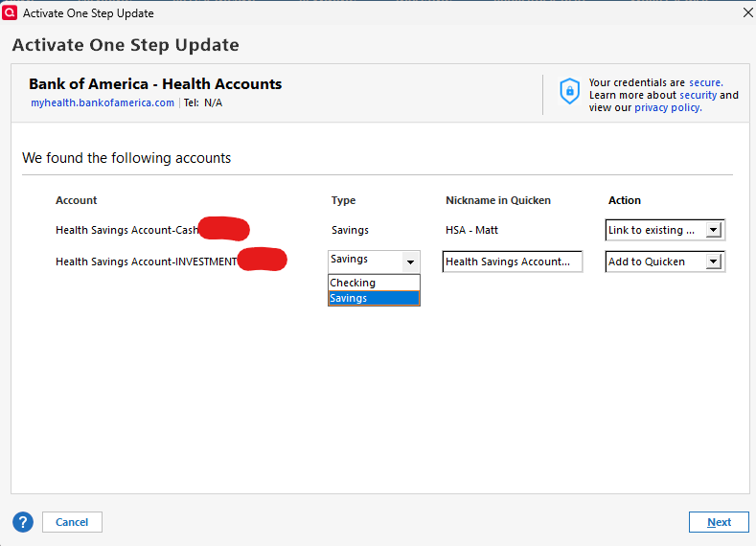
Task: Click the HSA - Matt nickname text
Action: pos(471,230)
